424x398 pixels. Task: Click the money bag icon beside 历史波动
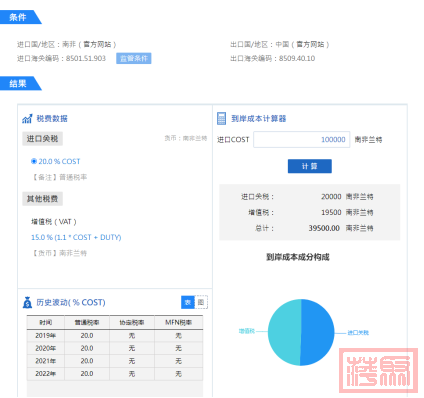pyautogui.click(x=27, y=303)
